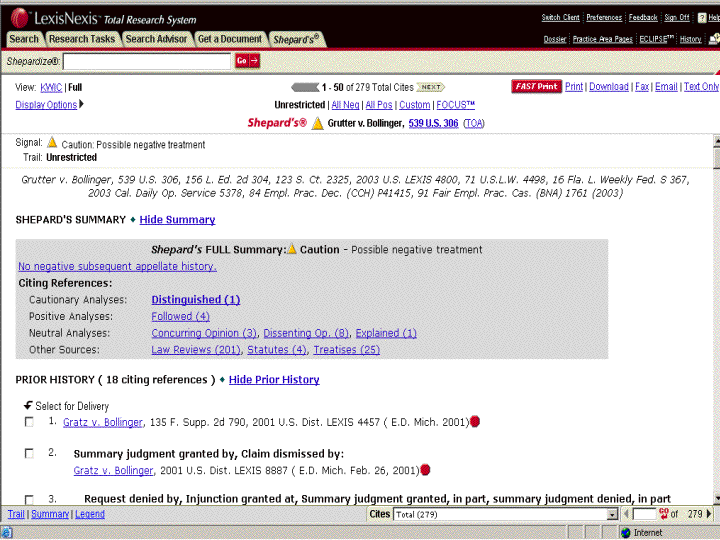Click the Internet zone globe in status bar

point(625,533)
